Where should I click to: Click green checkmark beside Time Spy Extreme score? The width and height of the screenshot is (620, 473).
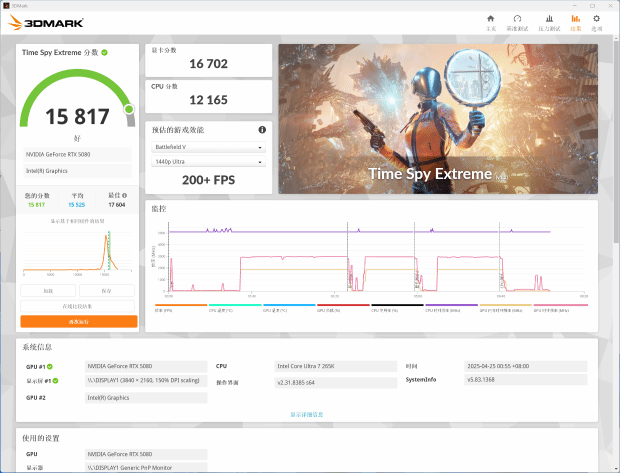104,52
